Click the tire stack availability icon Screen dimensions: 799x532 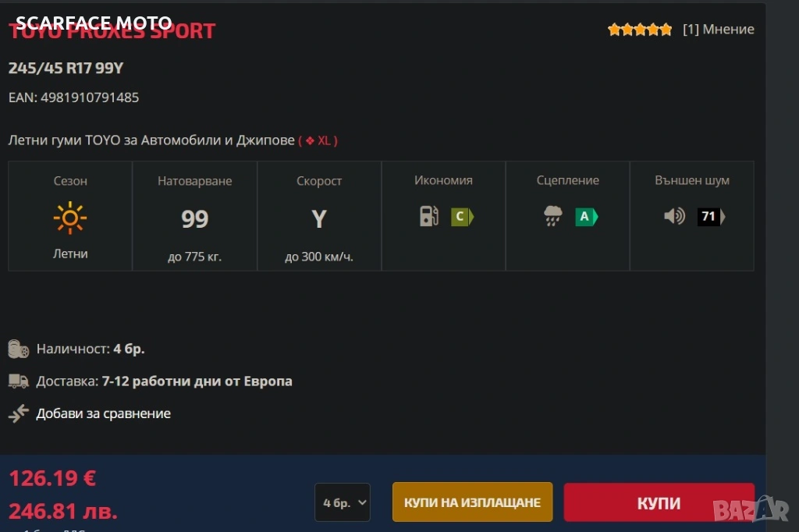(19, 349)
